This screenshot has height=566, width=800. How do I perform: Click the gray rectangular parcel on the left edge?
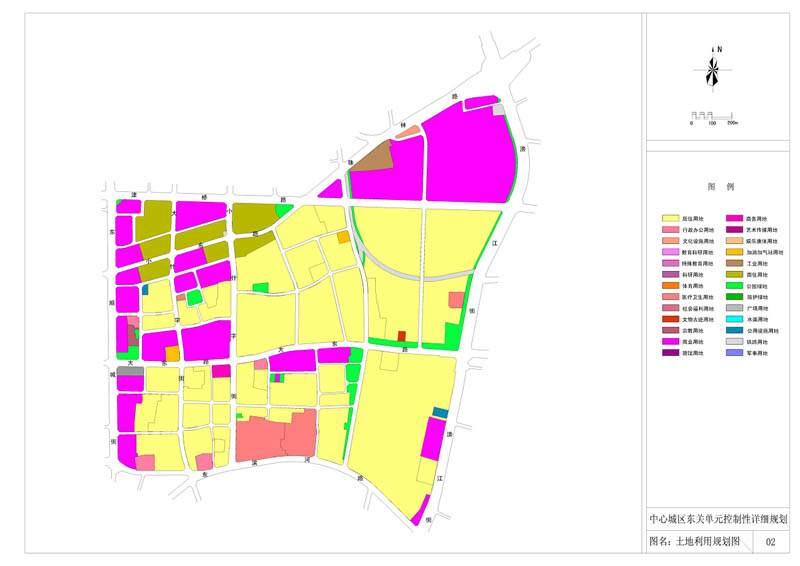click(x=130, y=371)
